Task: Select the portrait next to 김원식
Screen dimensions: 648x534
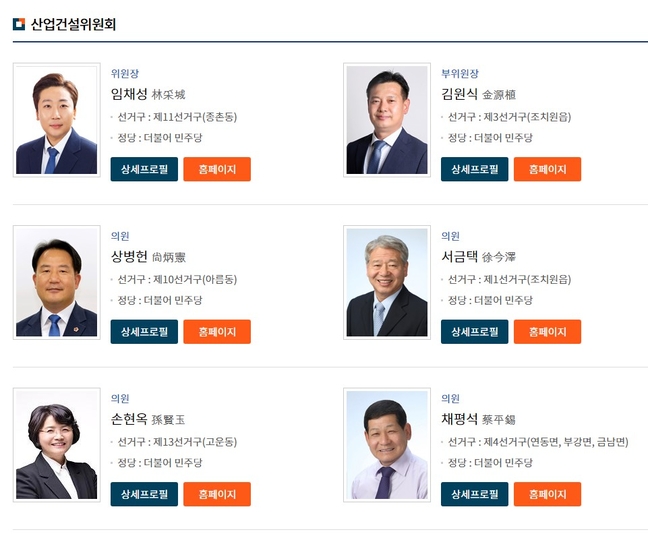Action: point(387,121)
